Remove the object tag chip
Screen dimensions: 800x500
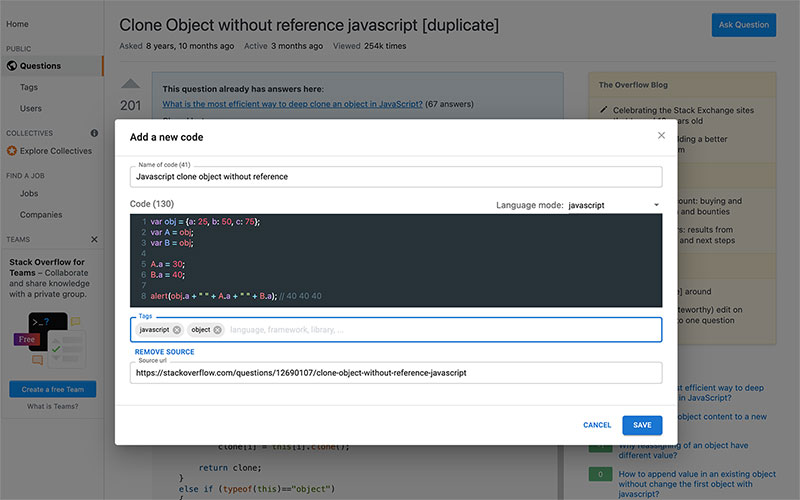pyautogui.click(x=217, y=330)
